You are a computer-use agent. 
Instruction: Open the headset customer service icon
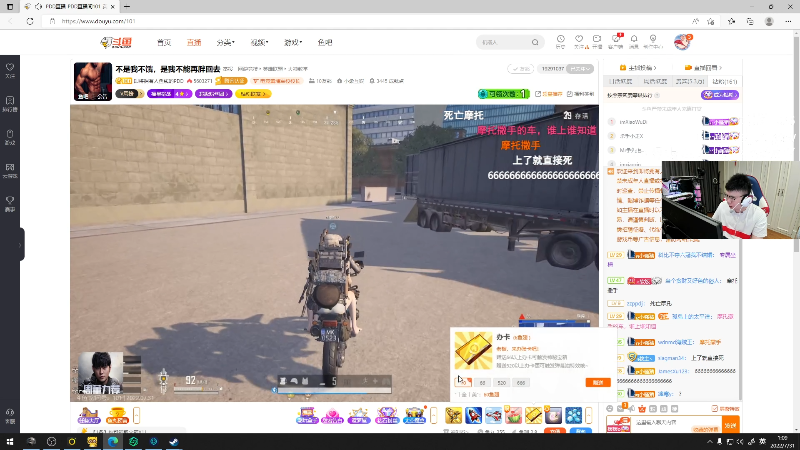[10, 412]
